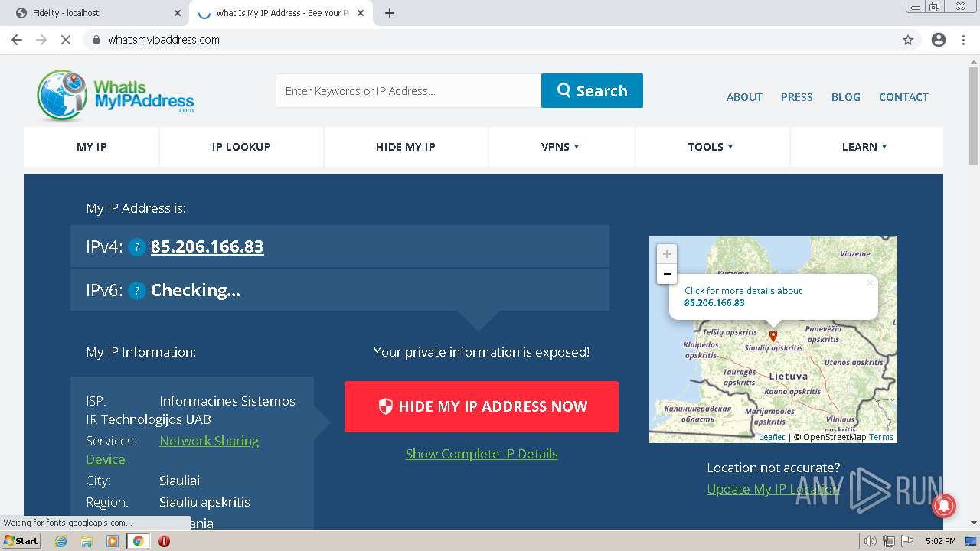
Task: Close the map popup bubble
Action: coord(870,282)
